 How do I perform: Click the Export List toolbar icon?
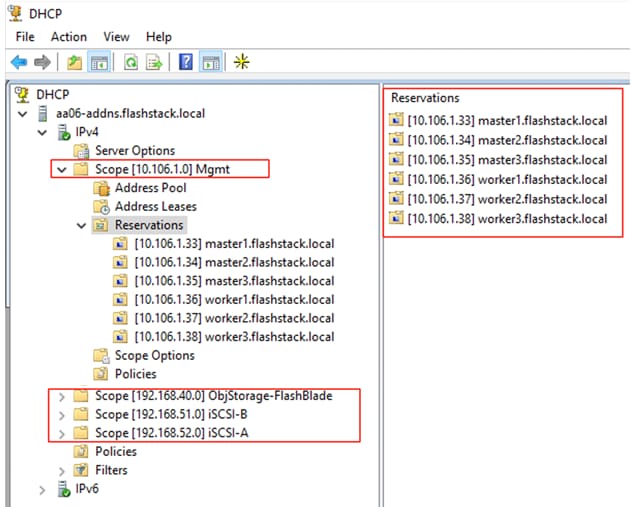(x=154, y=62)
